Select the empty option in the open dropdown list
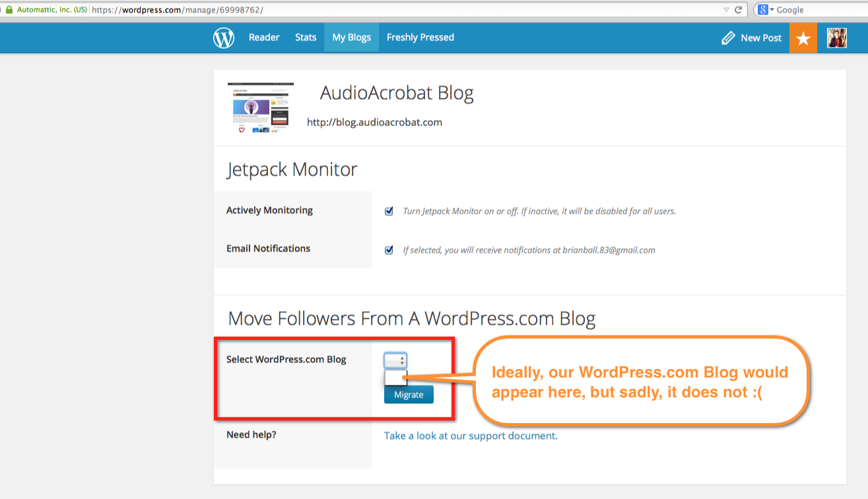The image size is (868, 499). 395,378
